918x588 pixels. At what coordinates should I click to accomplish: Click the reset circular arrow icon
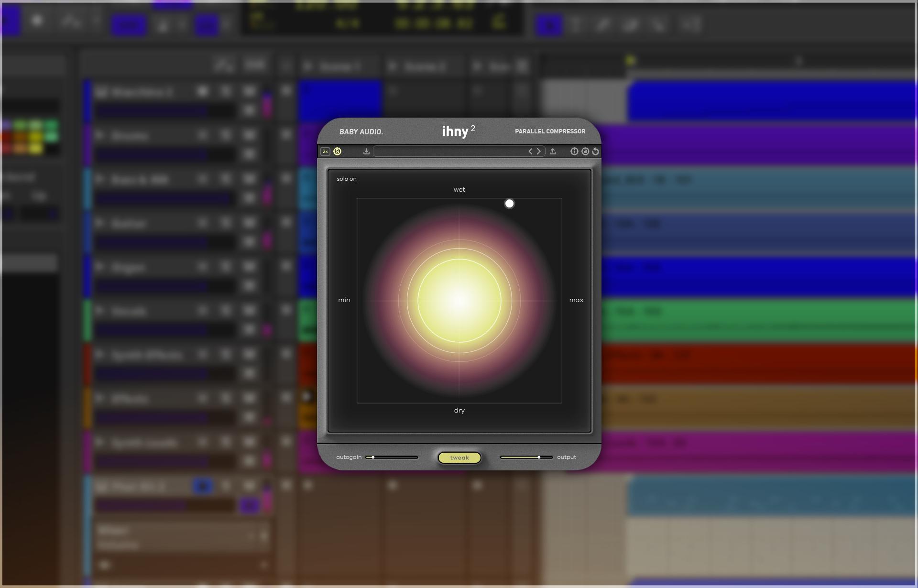(595, 152)
